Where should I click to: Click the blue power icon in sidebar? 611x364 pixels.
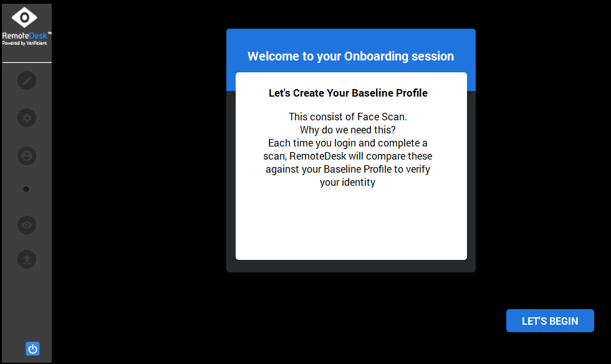(x=32, y=349)
